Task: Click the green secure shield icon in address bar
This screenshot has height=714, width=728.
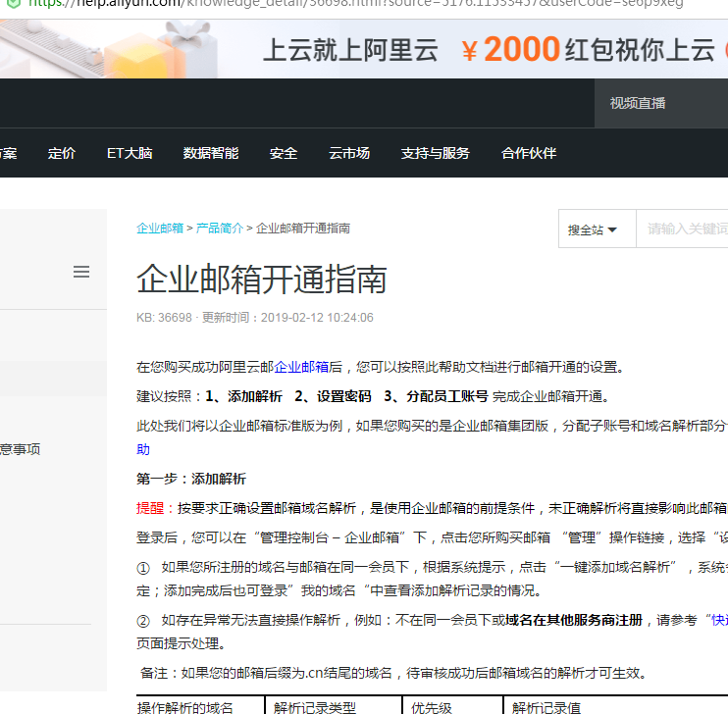Action: [x=14, y=3]
